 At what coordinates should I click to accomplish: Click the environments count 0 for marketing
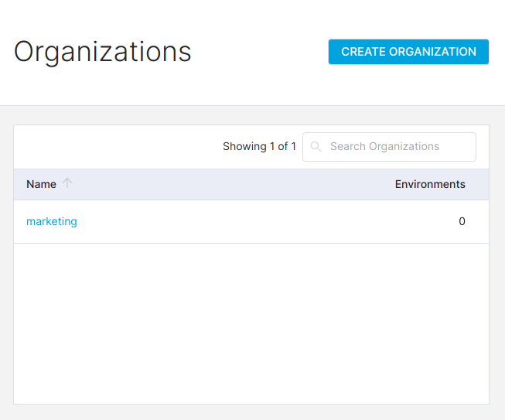click(462, 221)
